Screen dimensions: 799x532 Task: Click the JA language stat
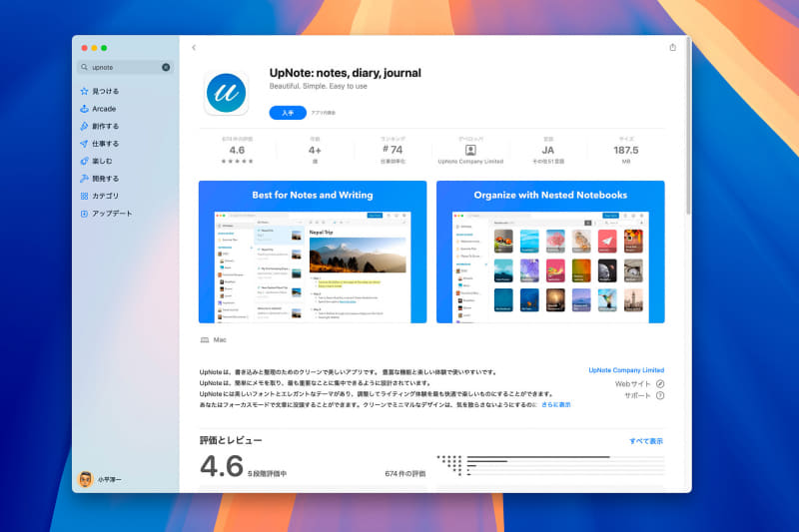pos(548,150)
